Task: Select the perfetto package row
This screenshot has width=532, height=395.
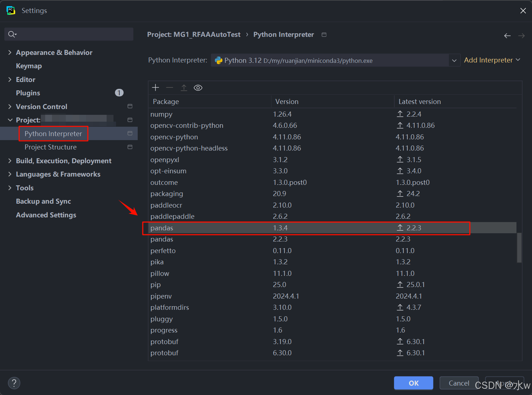Action: (332, 251)
